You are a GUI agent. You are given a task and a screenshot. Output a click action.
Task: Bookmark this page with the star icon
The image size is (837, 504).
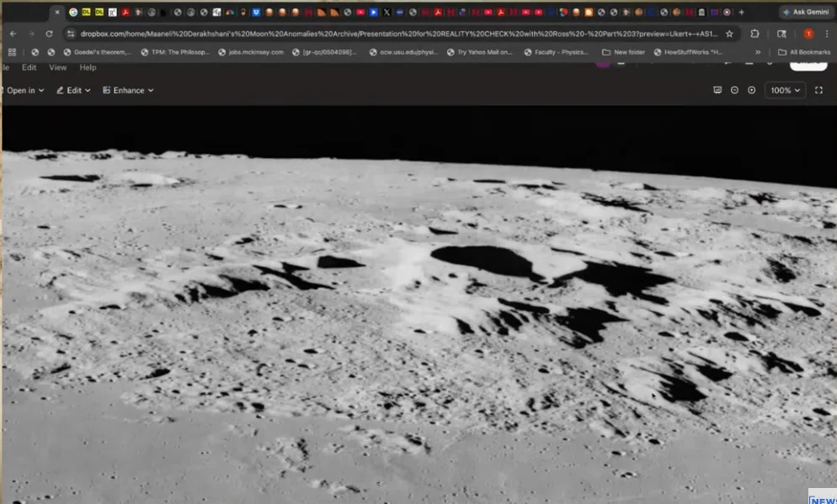pyautogui.click(x=729, y=34)
